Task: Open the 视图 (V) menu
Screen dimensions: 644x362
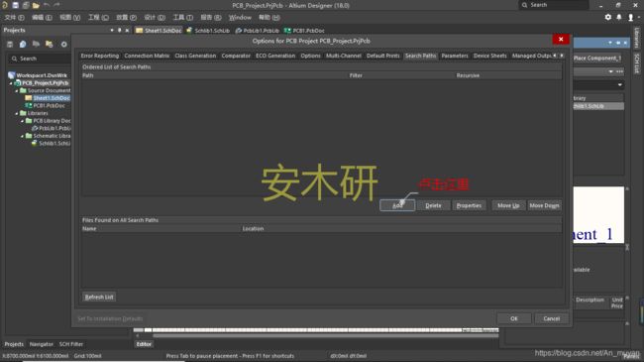Action: coord(69,17)
